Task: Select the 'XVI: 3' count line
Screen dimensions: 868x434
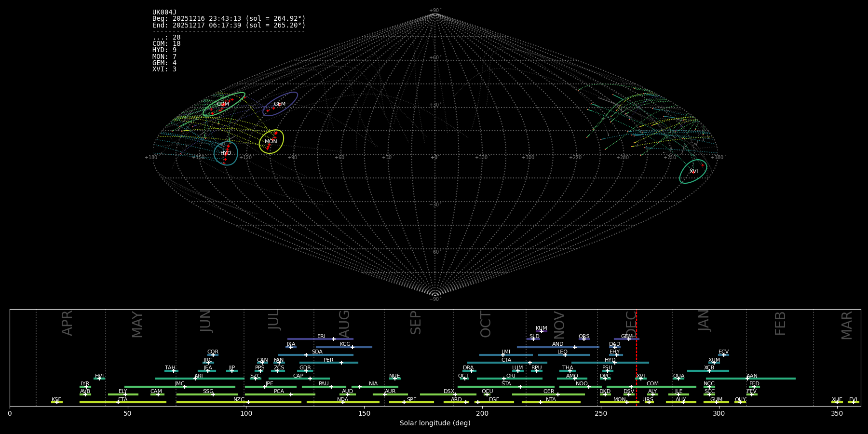Action: click(x=164, y=69)
